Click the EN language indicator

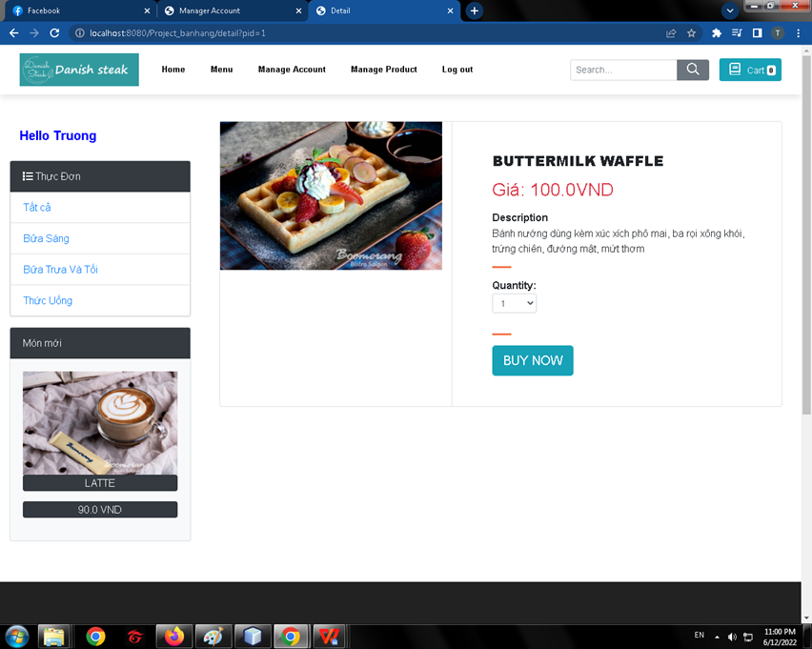[700, 635]
